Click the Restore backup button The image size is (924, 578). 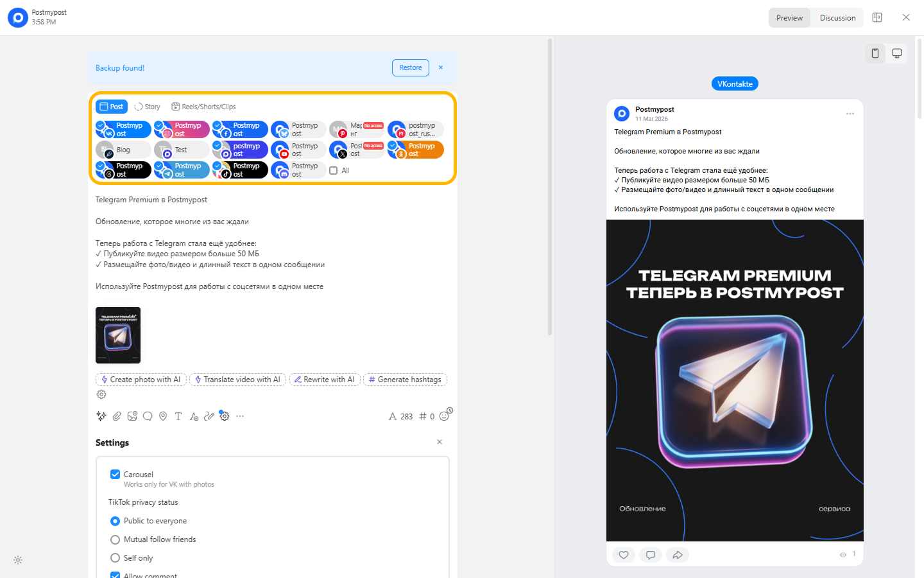[x=411, y=68]
